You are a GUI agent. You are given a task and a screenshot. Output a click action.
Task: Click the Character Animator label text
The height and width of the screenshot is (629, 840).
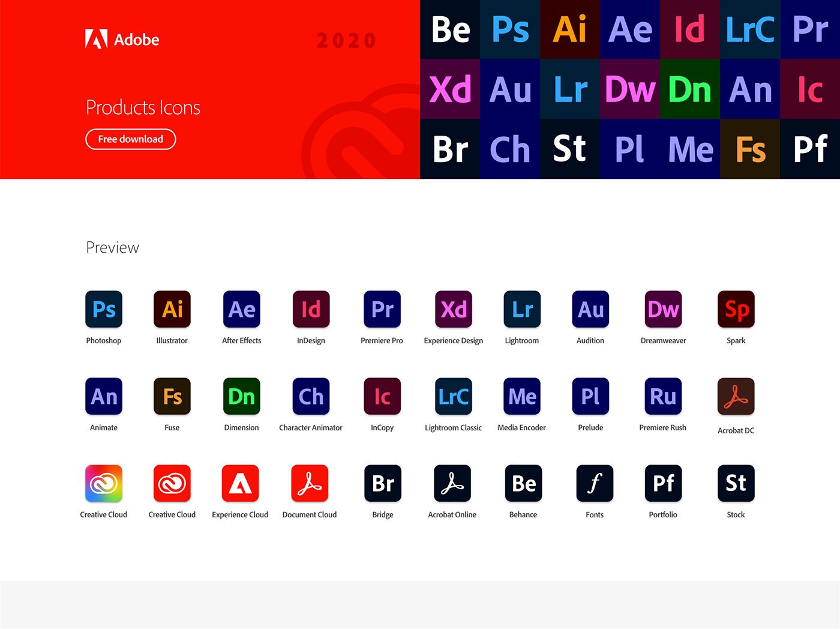(311, 428)
